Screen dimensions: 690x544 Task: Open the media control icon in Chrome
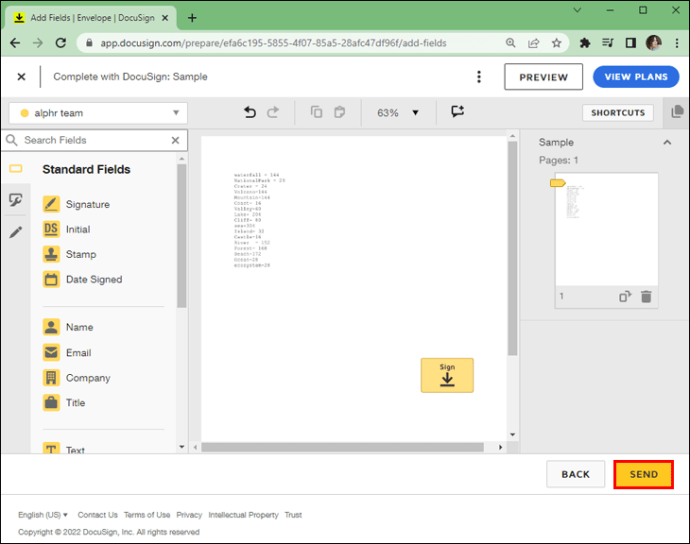[x=608, y=43]
